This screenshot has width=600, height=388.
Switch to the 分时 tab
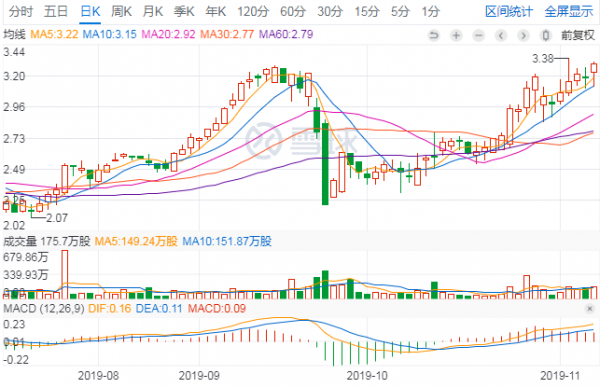pyautogui.click(x=21, y=11)
